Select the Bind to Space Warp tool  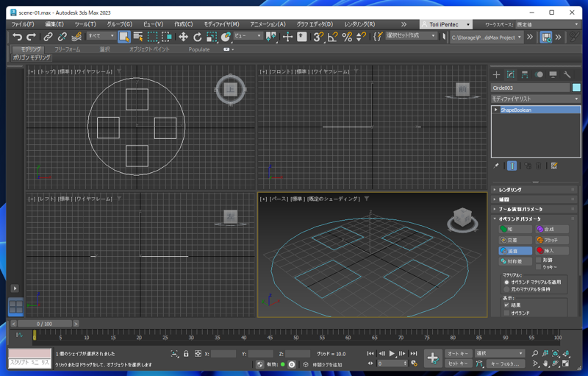[76, 37]
